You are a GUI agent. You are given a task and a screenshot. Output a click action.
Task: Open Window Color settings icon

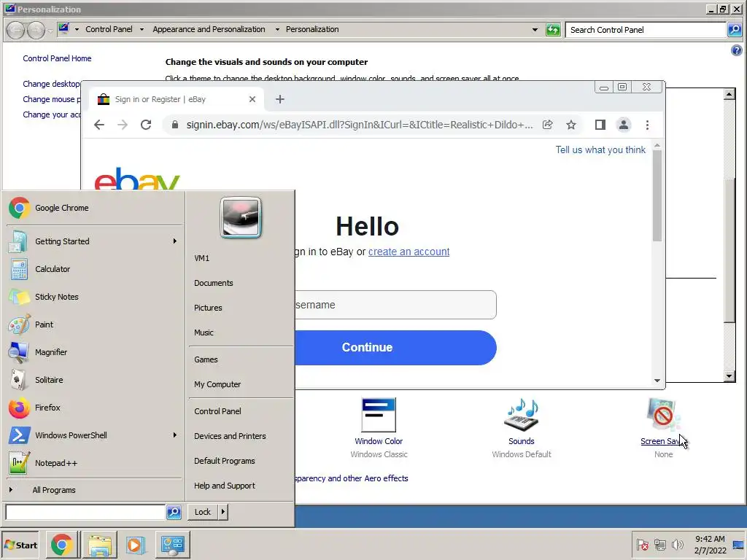(x=379, y=415)
